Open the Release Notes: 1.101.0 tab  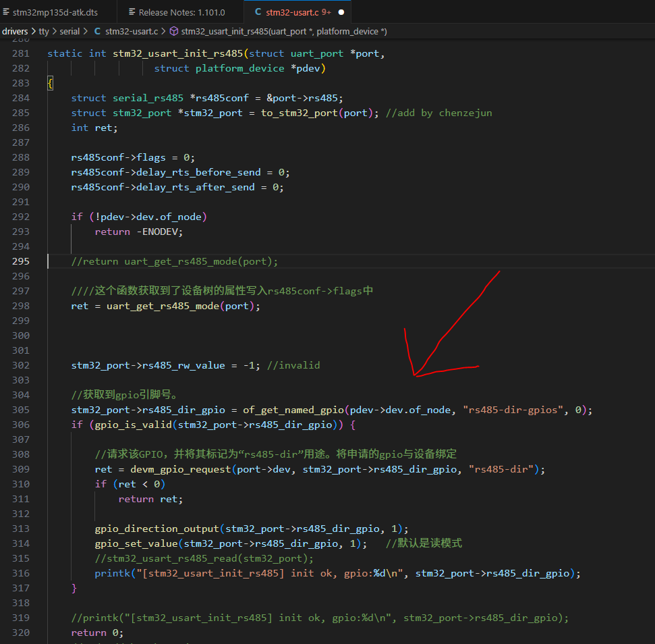181,12
